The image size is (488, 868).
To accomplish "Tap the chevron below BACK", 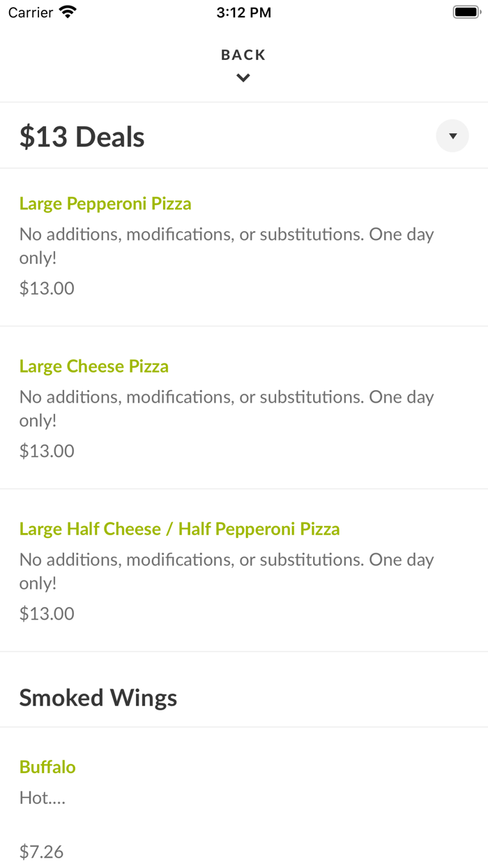I will coord(243,77).
